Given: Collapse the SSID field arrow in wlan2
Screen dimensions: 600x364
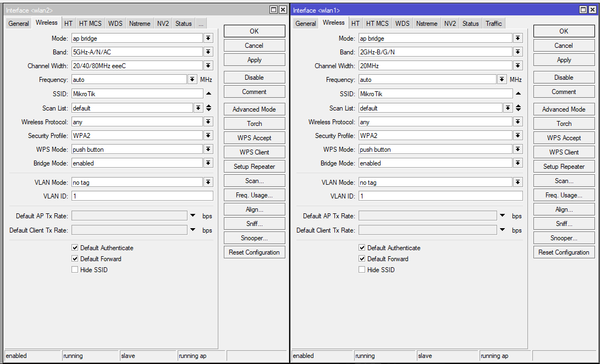Looking at the screenshot, I should coord(208,94).
